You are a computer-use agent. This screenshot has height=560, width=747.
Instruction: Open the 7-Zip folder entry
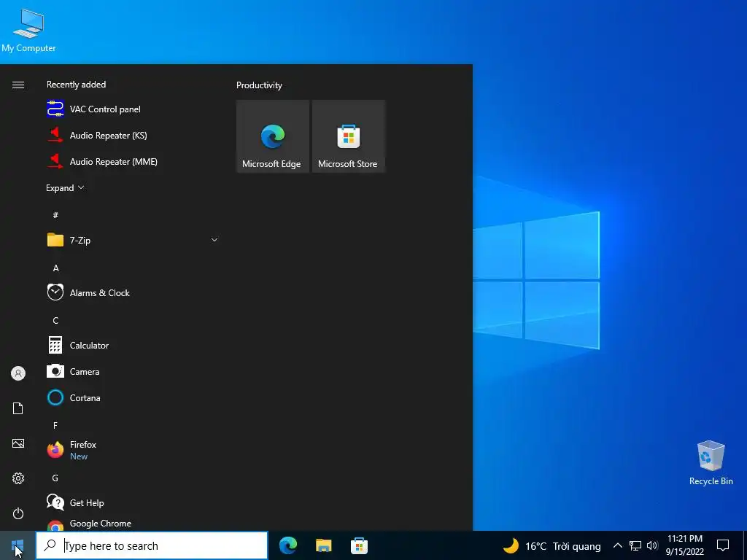click(133, 240)
